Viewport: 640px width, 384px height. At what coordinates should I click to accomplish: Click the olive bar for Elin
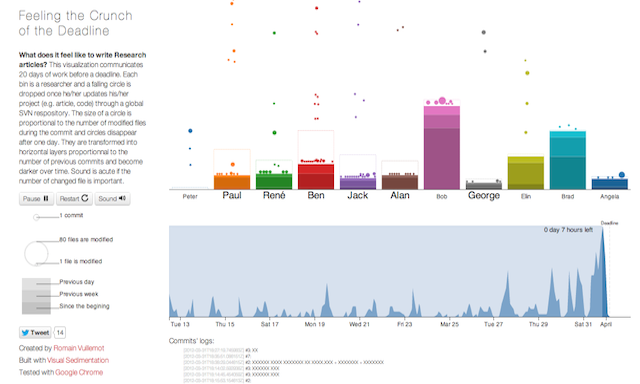coord(526,173)
